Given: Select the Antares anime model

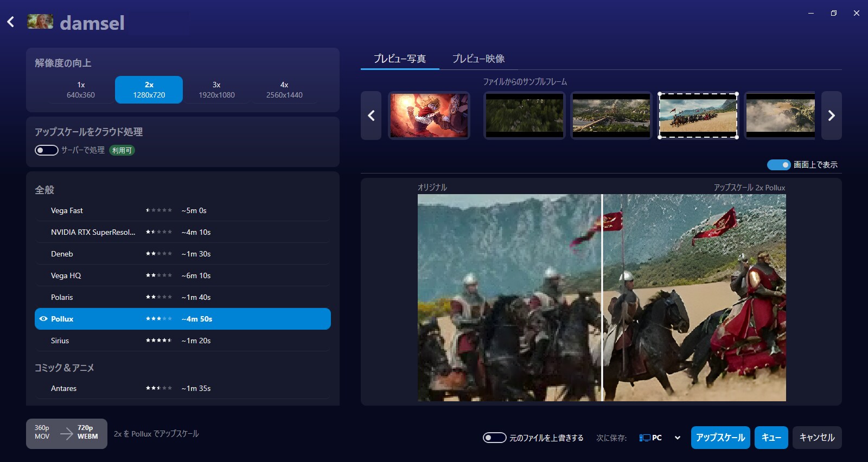Looking at the screenshot, I should 183,388.
